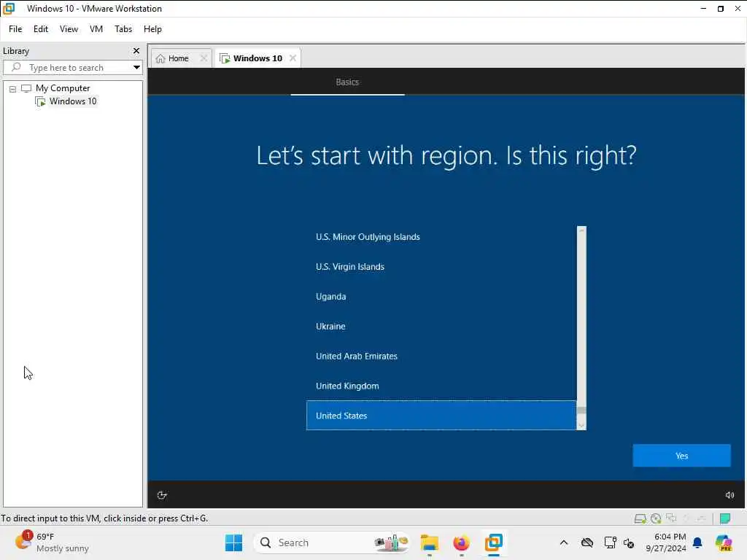This screenshot has width=747, height=560.
Task: Open the VM menu
Action: tap(96, 29)
